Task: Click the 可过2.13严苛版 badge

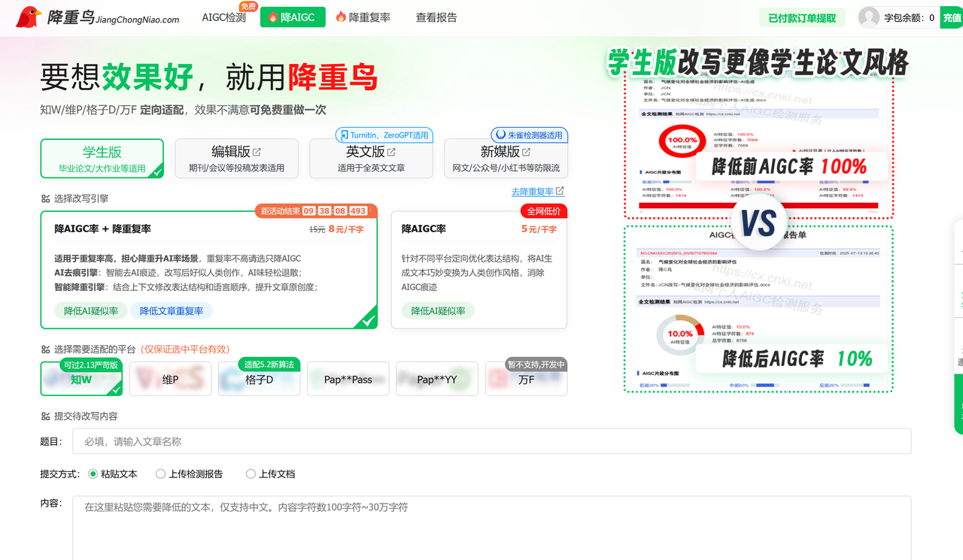Action: 90,365
